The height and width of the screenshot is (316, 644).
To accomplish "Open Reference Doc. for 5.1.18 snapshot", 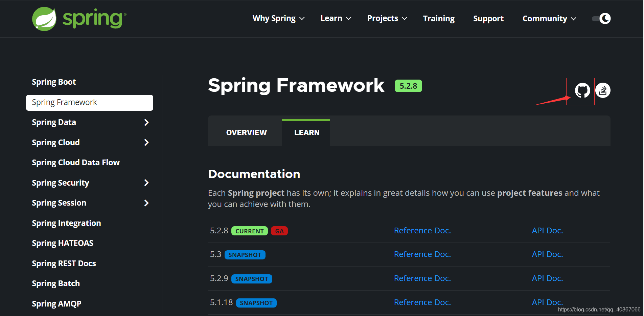I will click(422, 302).
